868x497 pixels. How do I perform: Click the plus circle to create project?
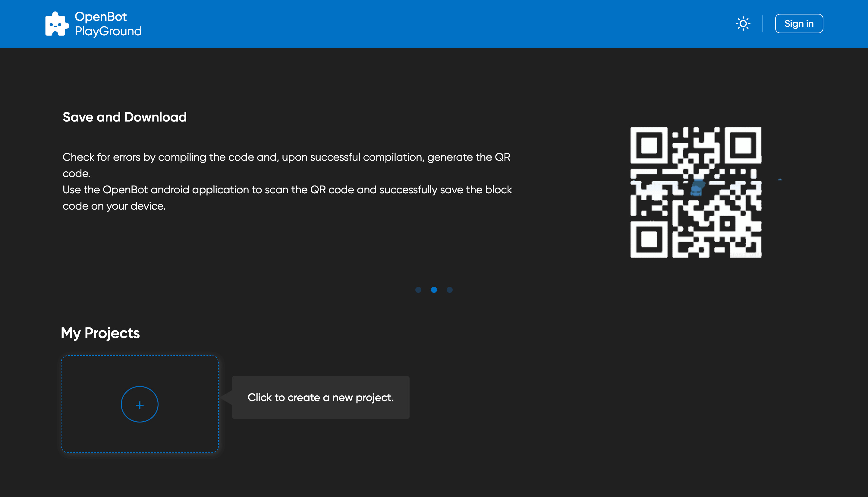140,404
